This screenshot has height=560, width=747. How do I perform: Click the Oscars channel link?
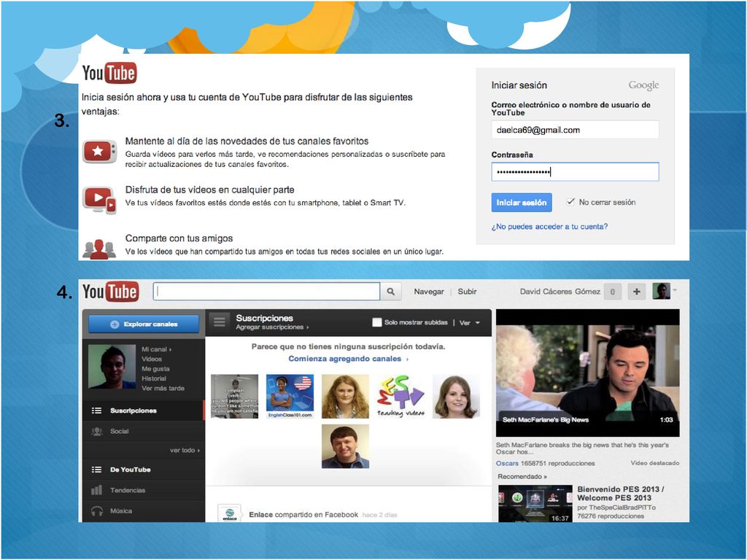pos(507,463)
